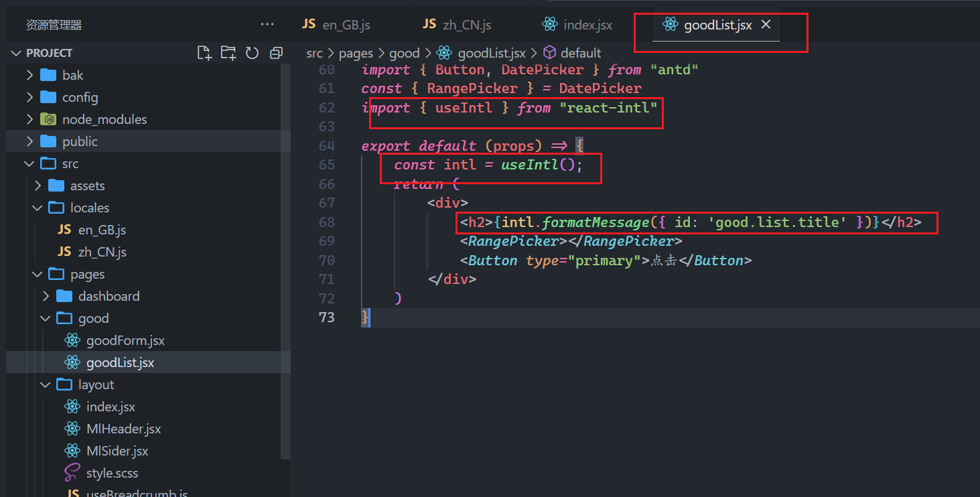Click the React icon on index.jsx tab
This screenshot has height=497, width=980.
549,25
